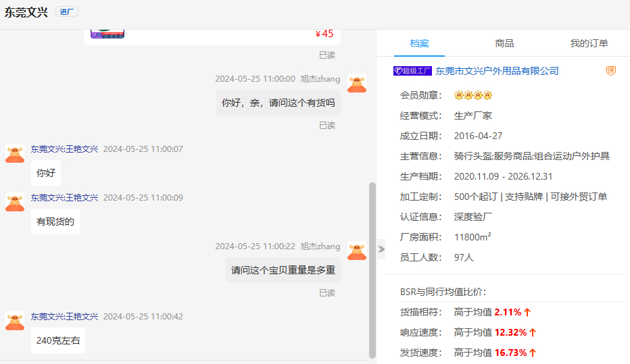Click avatar beside the 你好 reply message
Image resolution: width=630 pixels, height=364 pixels.
click(x=15, y=153)
